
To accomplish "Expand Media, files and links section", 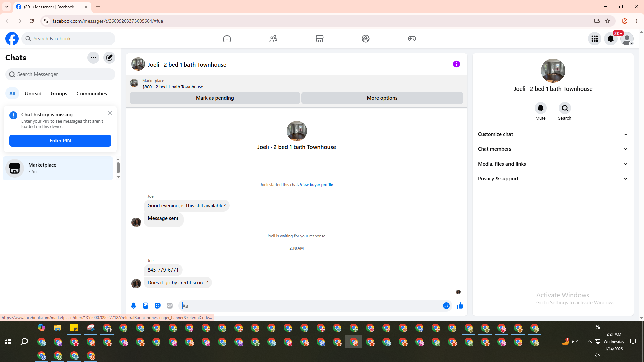I will point(552,164).
